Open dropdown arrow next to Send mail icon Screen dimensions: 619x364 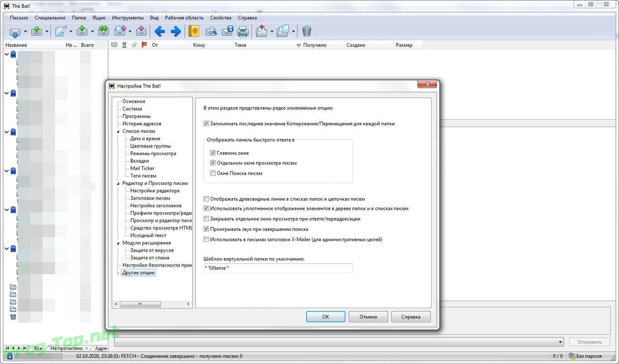46,32
